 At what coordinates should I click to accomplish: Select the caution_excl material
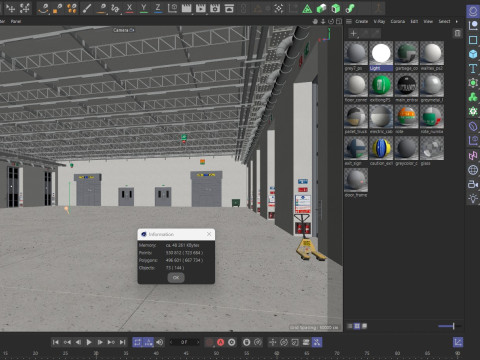(x=381, y=151)
